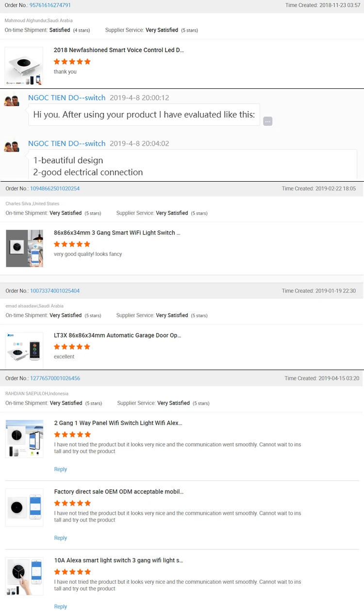
Task: Open the 2 Gang 1 Way Panel thumbnail
Action: (x=24, y=439)
